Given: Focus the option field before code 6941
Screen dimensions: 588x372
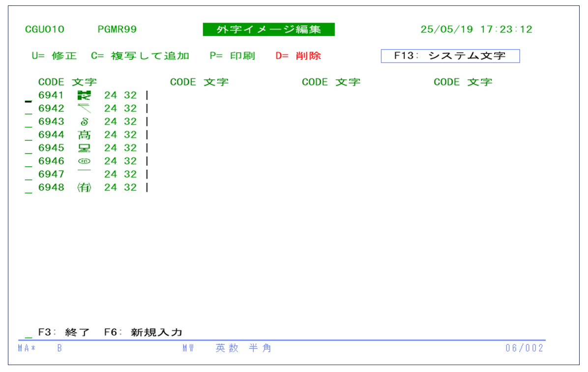Looking at the screenshot, I should pos(29,96).
